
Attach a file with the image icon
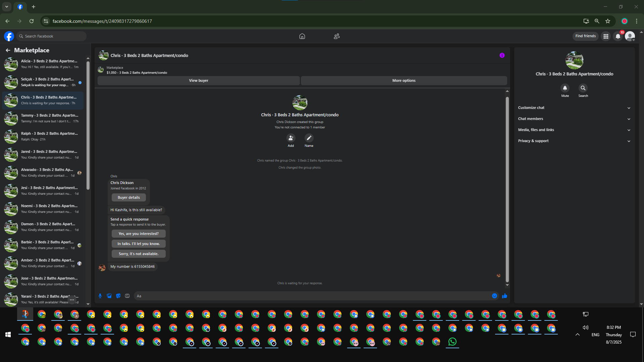click(109, 296)
